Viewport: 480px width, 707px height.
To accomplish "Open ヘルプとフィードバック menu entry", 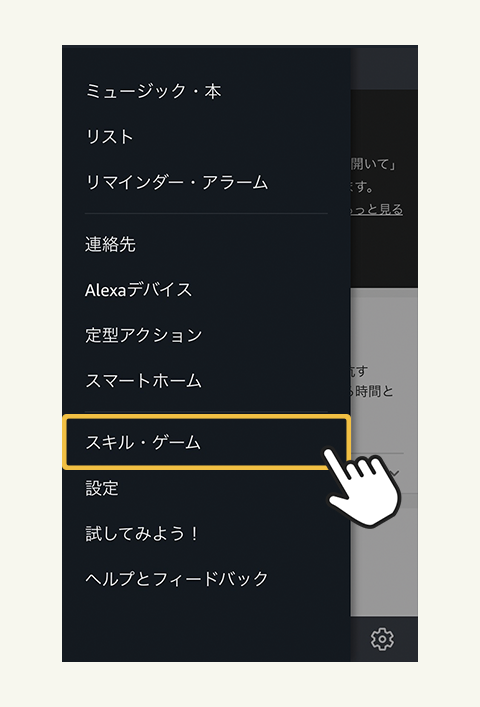I will click(177, 578).
